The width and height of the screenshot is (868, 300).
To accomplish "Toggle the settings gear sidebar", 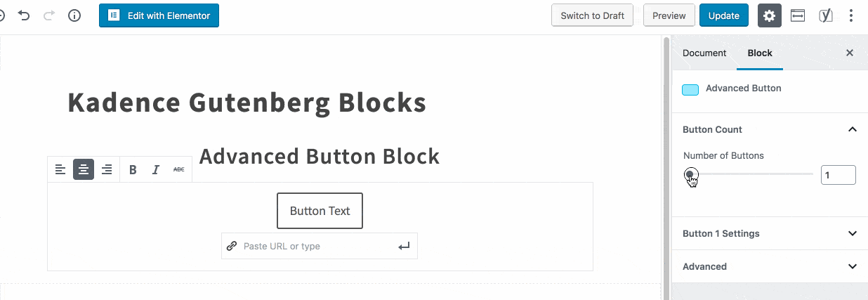I will point(770,15).
